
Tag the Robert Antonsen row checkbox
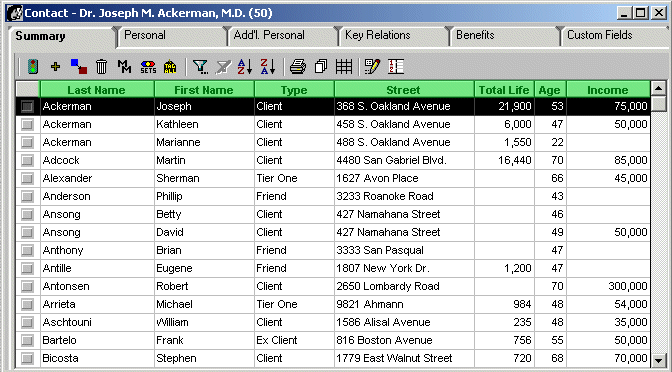tap(27, 287)
